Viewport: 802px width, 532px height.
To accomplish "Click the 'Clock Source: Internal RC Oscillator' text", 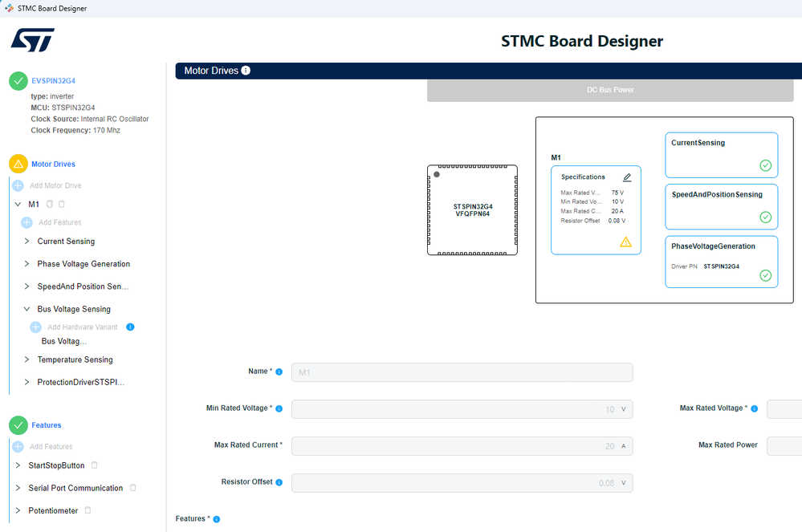I will tap(89, 119).
